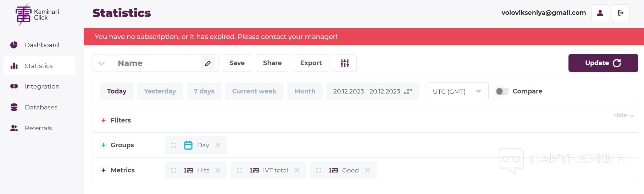Open the Dashboard menu item
The height and width of the screenshot is (194, 644).
tap(41, 45)
